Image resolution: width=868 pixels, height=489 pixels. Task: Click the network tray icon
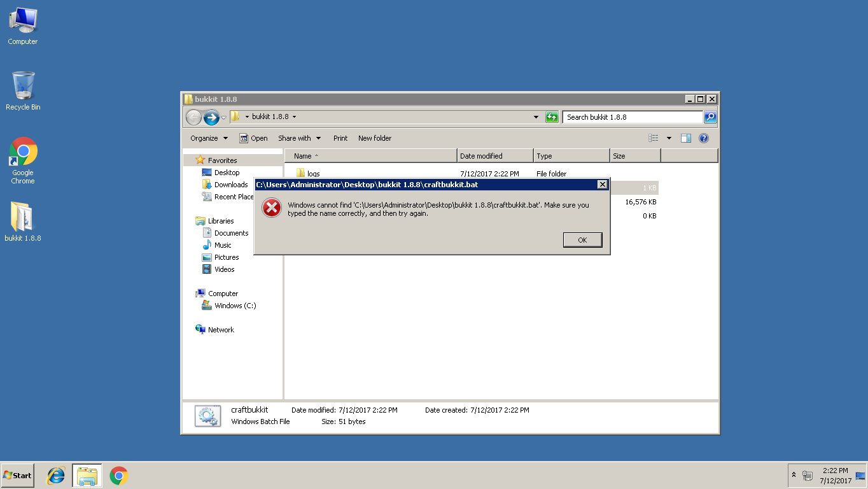(808, 475)
